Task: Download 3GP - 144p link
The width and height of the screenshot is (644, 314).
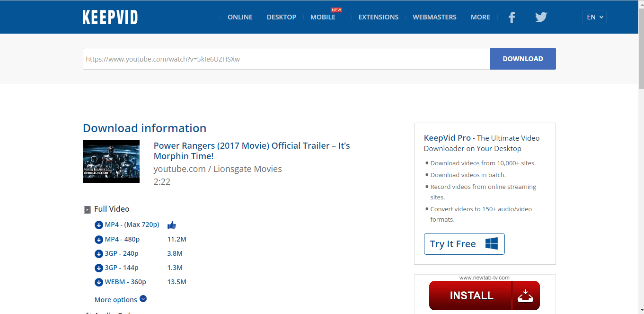Action: coord(122,268)
